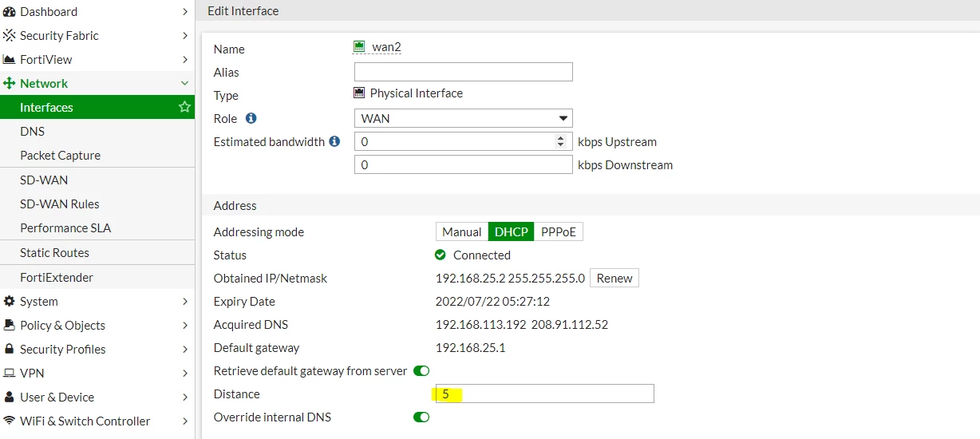This screenshot has height=439, width=980.
Task: Expand the FortiView menu chevron
Action: pos(185,60)
